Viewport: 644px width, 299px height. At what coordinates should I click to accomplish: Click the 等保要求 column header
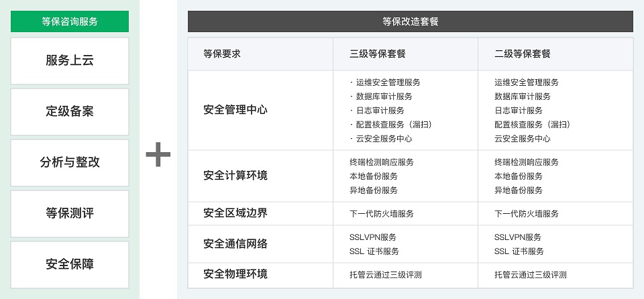[x=222, y=54]
